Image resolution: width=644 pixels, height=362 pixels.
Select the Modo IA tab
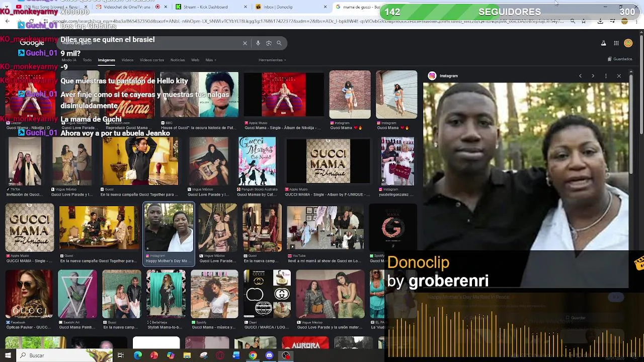click(69, 60)
